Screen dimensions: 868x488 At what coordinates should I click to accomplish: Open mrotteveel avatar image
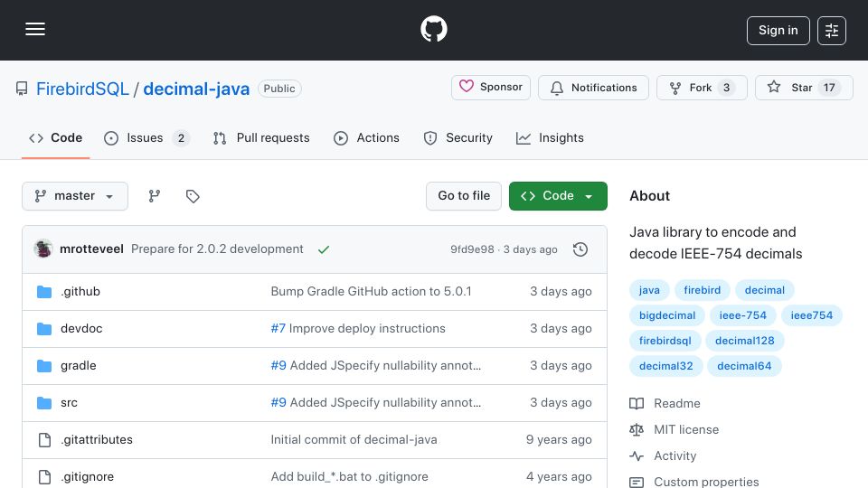click(x=43, y=249)
